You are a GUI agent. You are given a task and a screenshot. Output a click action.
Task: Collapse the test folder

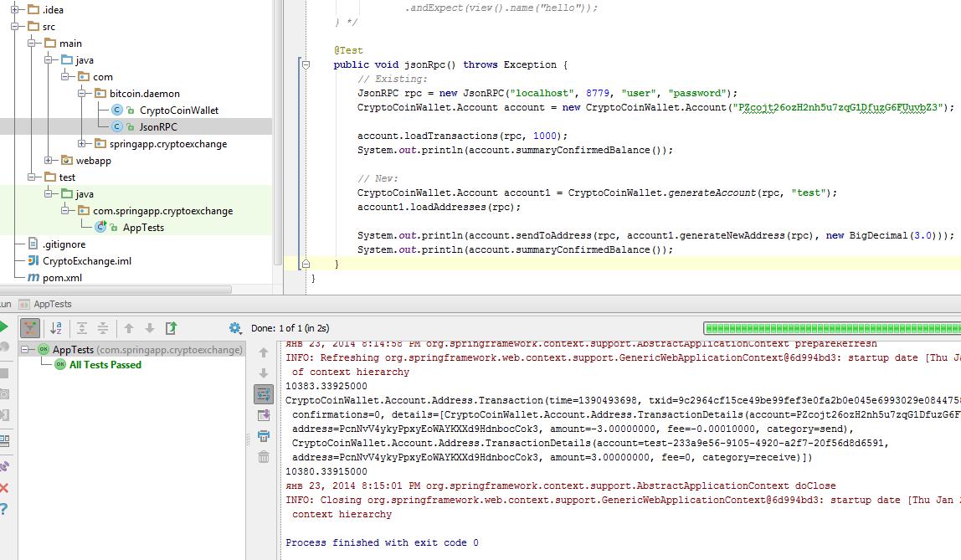pos(31,177)
